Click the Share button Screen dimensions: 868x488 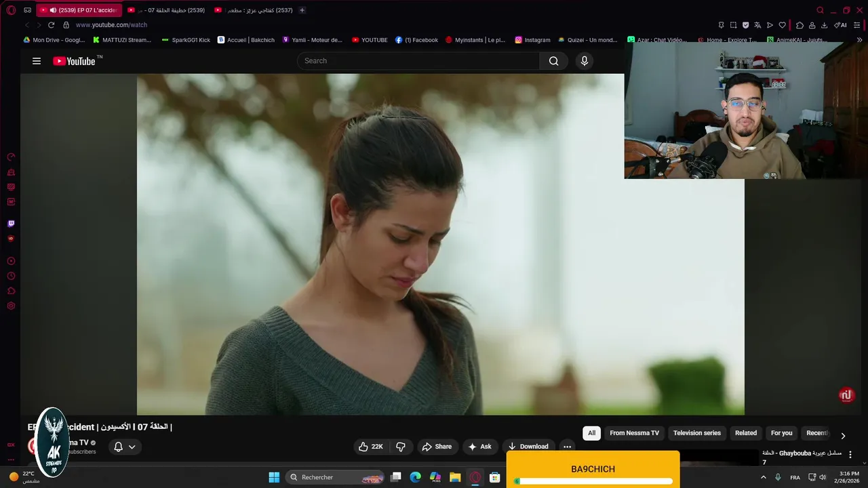[437, 447]
